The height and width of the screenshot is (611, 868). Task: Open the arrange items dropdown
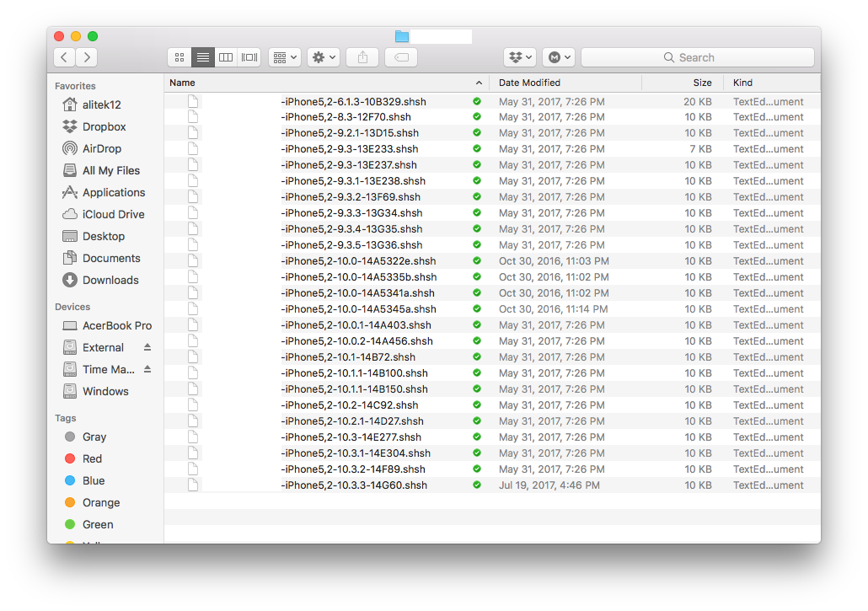tap(285, 57)
